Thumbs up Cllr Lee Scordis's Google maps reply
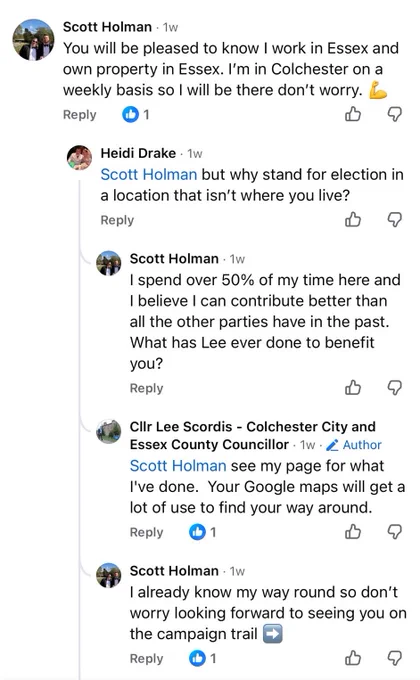 pyautogui.click(x=353, y=532)
